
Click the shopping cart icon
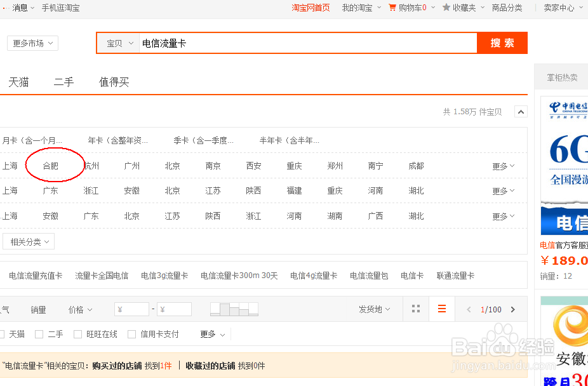[392, 8]
